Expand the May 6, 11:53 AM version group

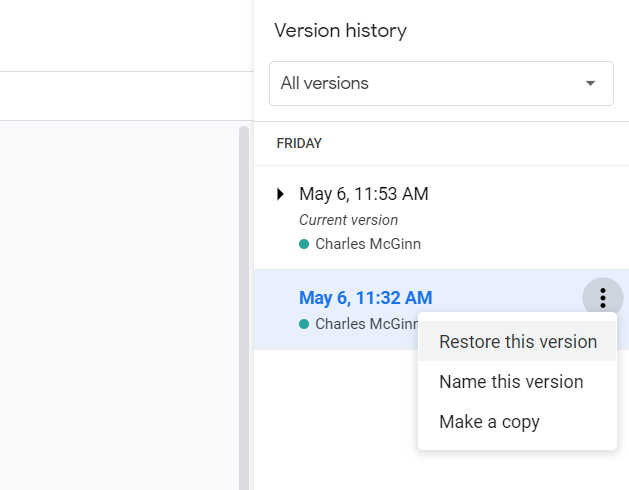click(x=280, y=194)
